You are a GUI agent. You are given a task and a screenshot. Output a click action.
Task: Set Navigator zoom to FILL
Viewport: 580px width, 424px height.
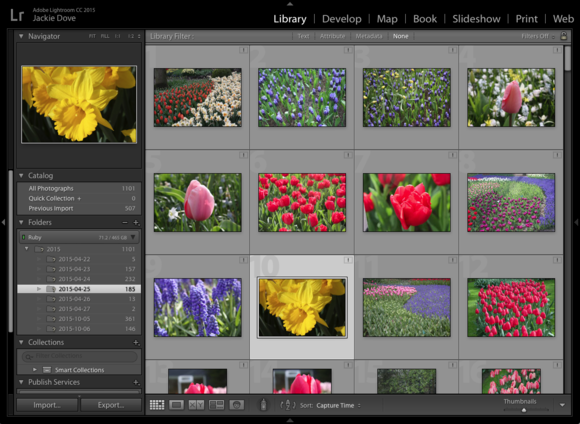pos(105,36)
